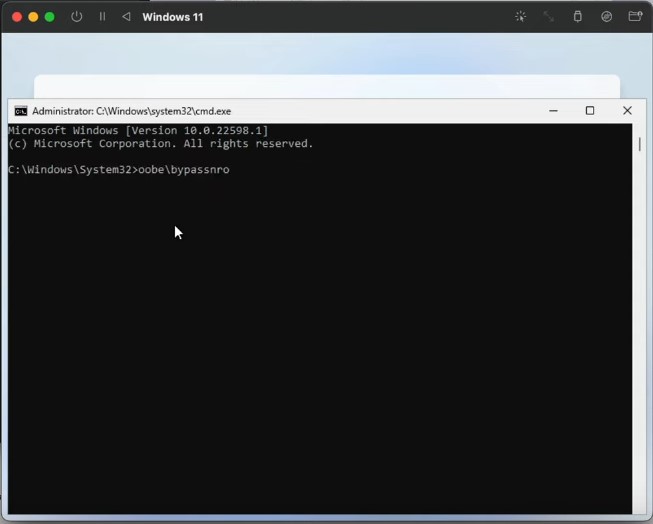Click the resize display arrows icon
The height and width of the screenshot is (524, 653).
tap(549, 17)
